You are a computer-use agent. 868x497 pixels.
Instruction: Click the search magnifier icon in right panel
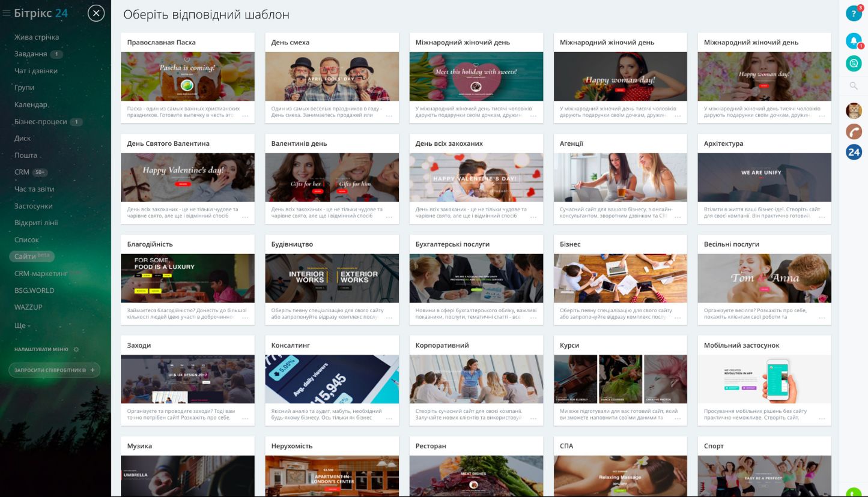854,86
